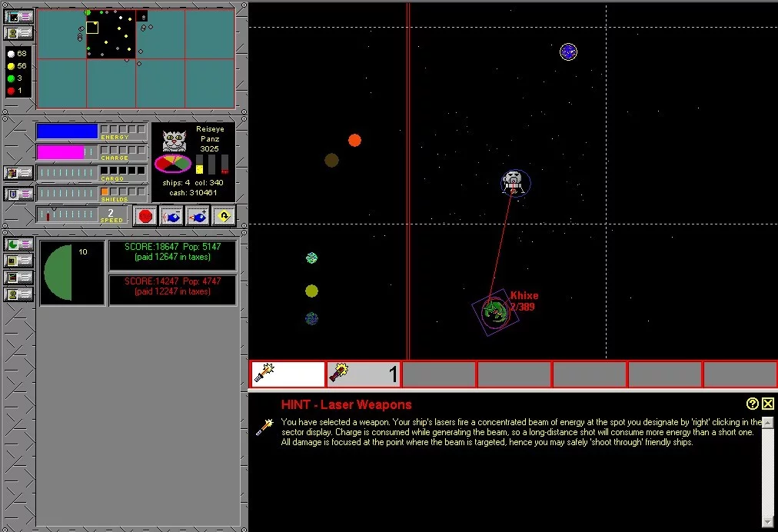The width and height of the screenshot is (778, 532).
Task: Expand the pie chart score panel
Action: point(18,244)
